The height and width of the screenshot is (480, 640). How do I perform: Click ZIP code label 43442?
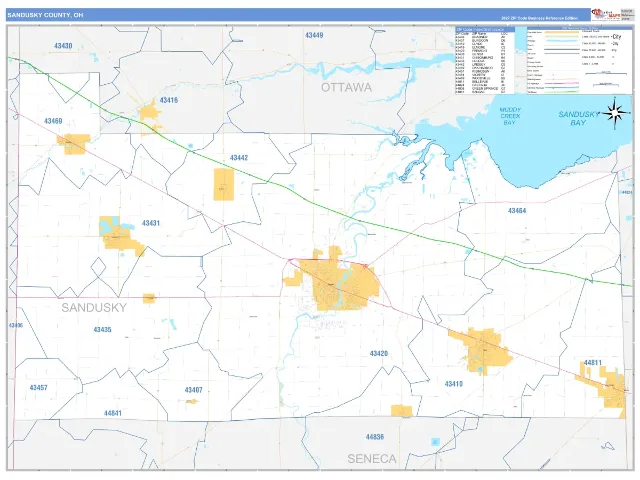[239, 158]
